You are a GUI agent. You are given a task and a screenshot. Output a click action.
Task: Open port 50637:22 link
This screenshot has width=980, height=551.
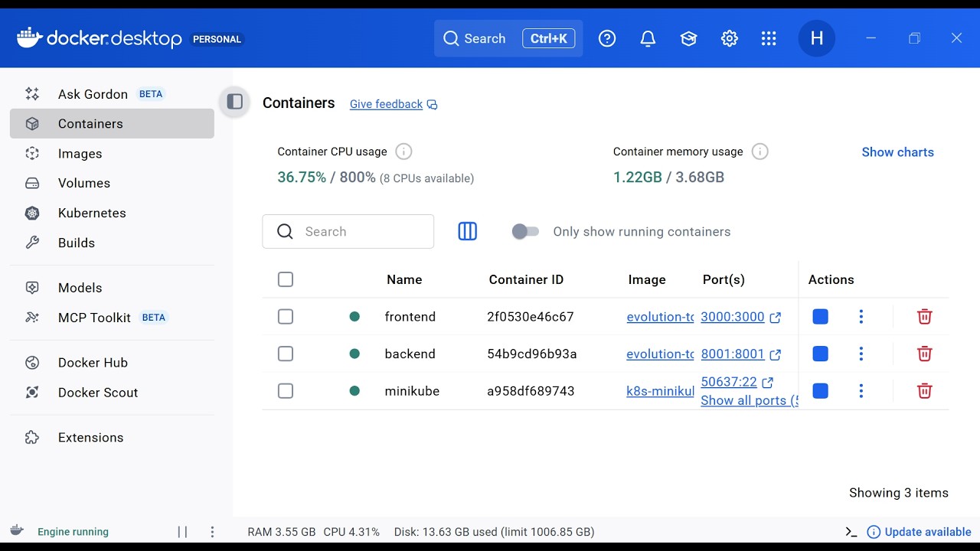tap(737, 382)
